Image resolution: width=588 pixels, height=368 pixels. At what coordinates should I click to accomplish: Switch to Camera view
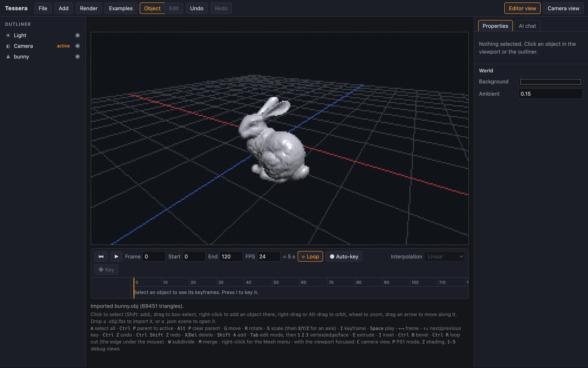pos(563,8)
